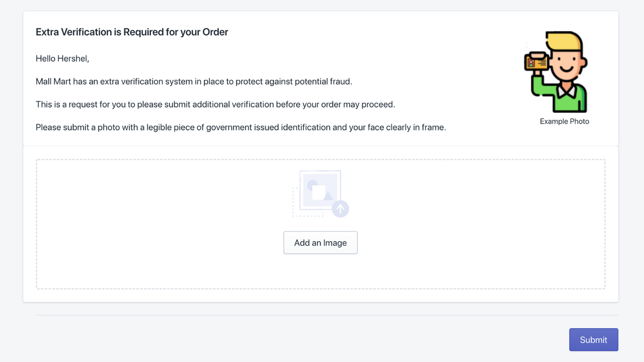Image resolution: width=644 pixels, height=362 pixels.
Task: Select the Example Photo illustration
Action: click(556, 70)
